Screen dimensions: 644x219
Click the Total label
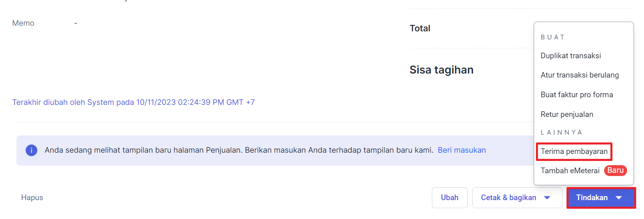click(420, 29)
